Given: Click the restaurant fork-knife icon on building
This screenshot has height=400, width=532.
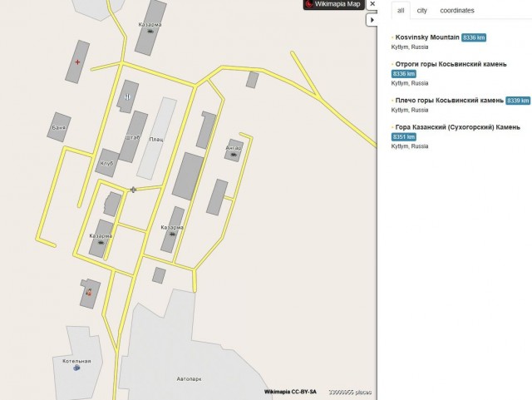Looking at the screenshot, I should 127,97.
